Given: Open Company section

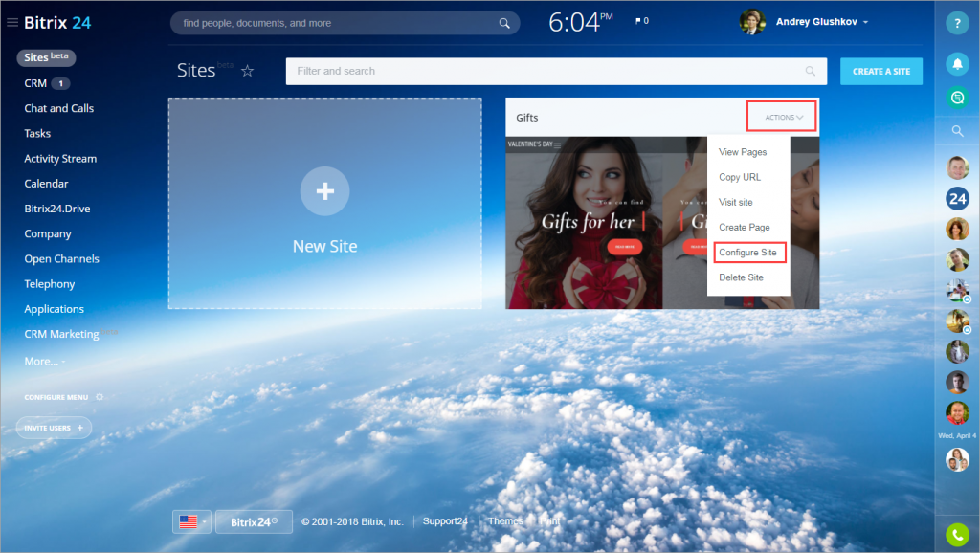Looking at the screenshot, I should 48,233.
